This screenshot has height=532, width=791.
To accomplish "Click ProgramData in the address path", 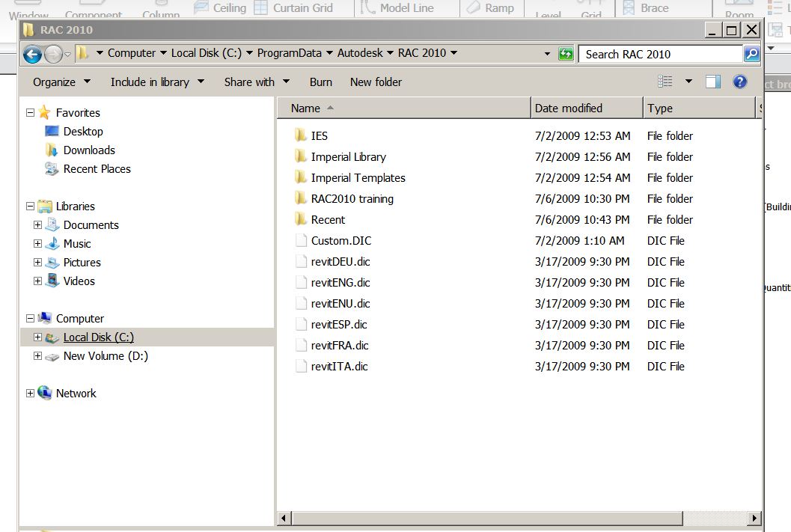I will click(x=289, y=53).
